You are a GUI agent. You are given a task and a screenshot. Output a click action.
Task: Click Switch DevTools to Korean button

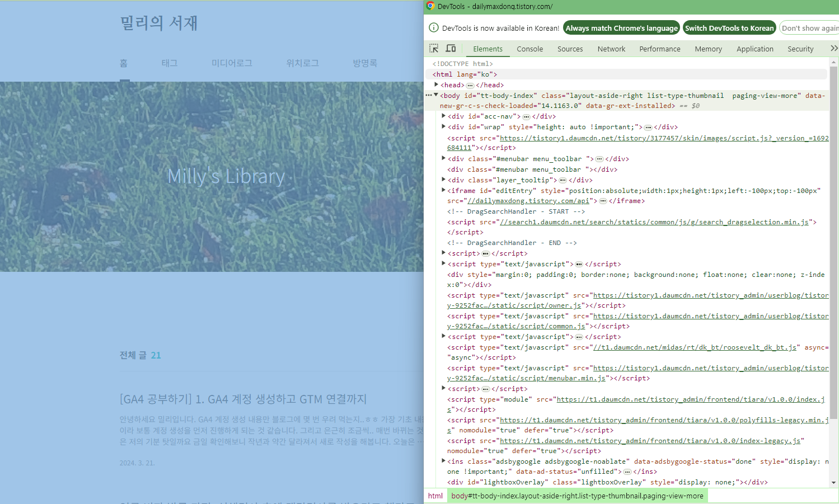tap(729, 28)
